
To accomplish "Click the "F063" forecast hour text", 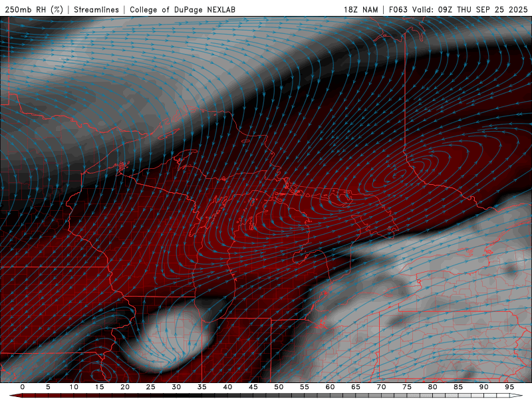I will tap(398, 9).
